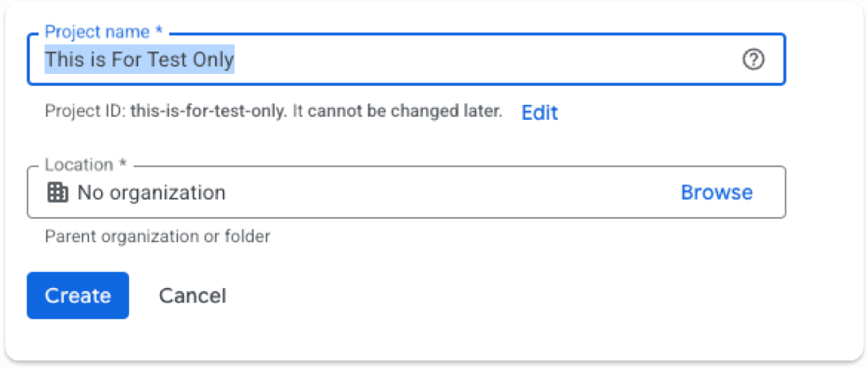The width and height of the screenshot is (868, 368).
Task: Click the organization building icon
Action: point(57,192)
